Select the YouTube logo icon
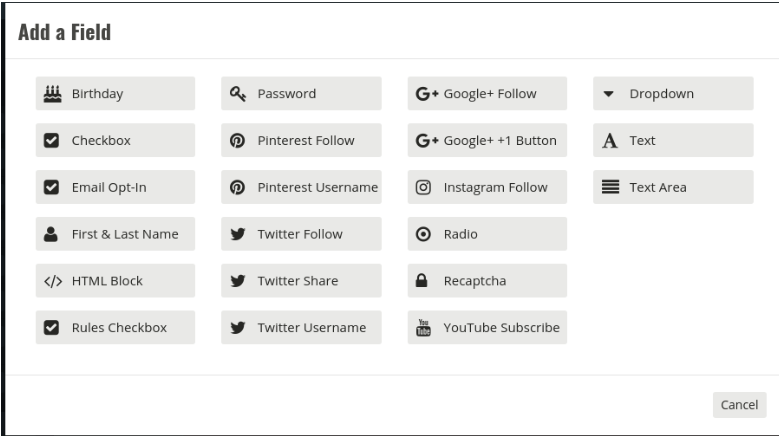The height and width of the screenshot is (436, 779). click(423, 328)
